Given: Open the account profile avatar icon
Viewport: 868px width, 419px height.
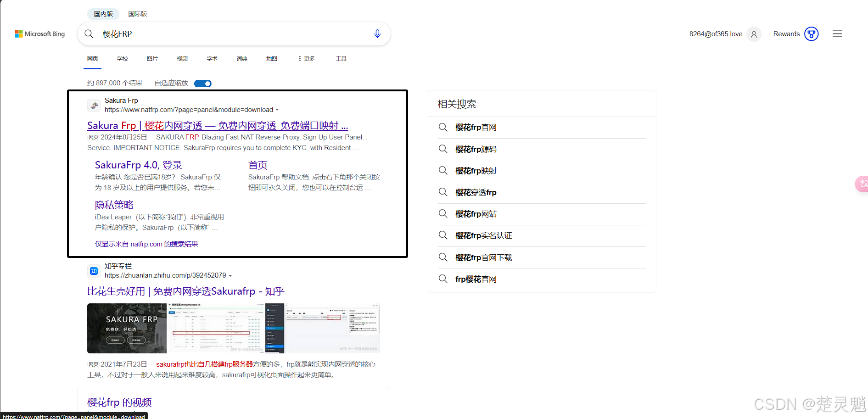Looking at the screenshot, I should click(754, 34).
